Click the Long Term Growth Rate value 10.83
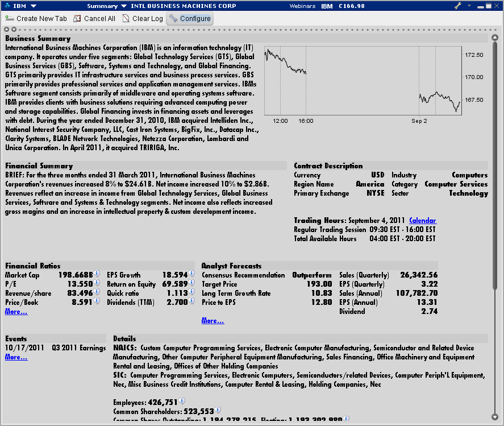This screenshot has height=426, width=504. [x=322, y=293]
